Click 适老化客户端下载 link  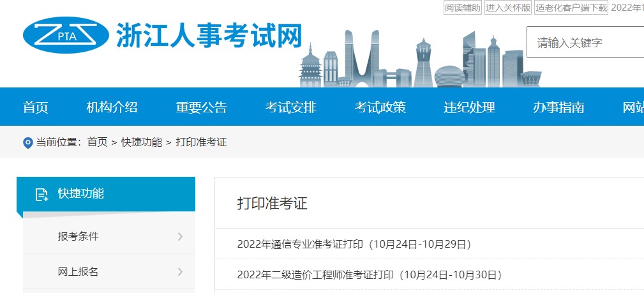tap(571, 8)
